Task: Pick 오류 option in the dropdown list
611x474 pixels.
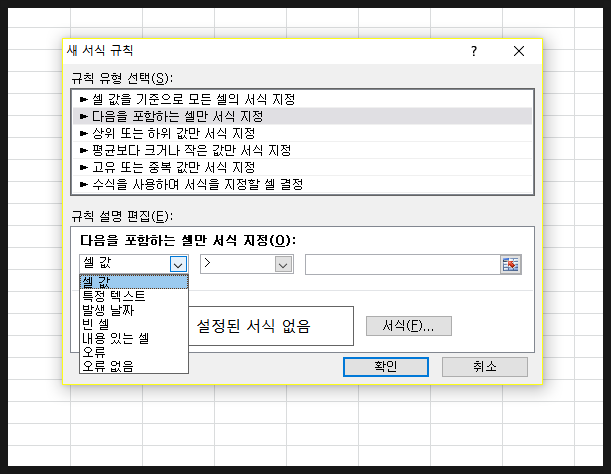Action: pos(134,352)
